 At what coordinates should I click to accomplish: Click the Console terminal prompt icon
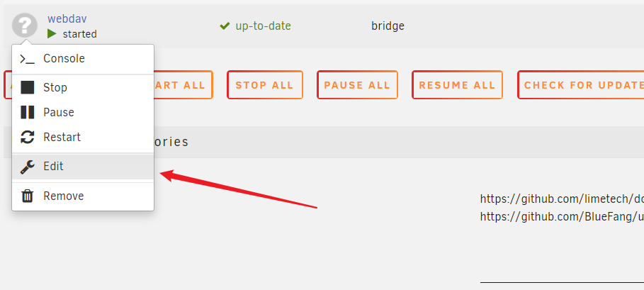pyautogui.click(x=28, y=59)
